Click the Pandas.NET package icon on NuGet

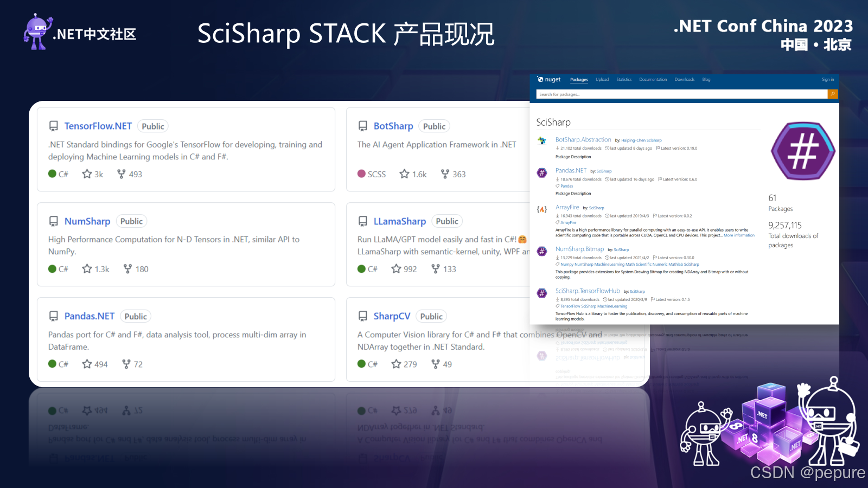point(542,172)
